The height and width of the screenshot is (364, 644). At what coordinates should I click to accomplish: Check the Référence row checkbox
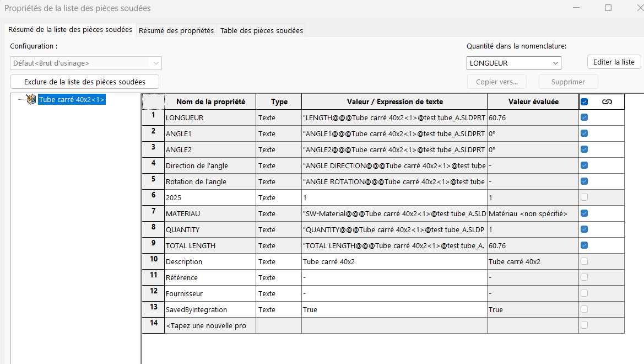[x=584, y=277]
